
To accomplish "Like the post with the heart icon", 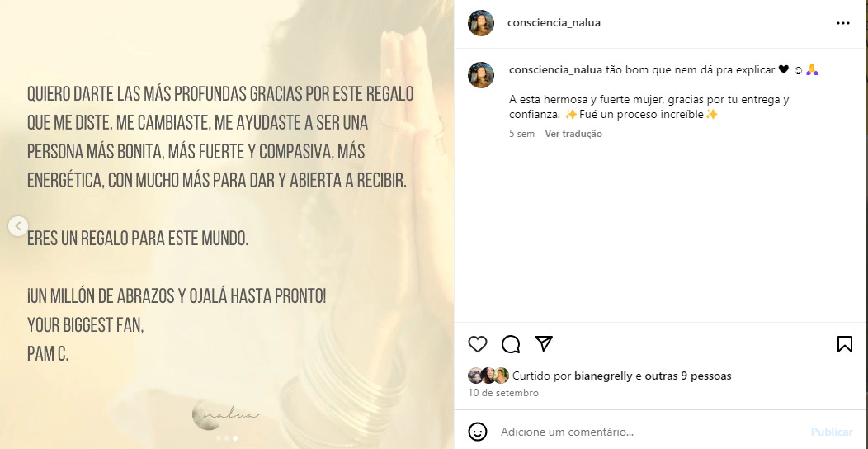I will pyautogui.click(x=477, y=344).
